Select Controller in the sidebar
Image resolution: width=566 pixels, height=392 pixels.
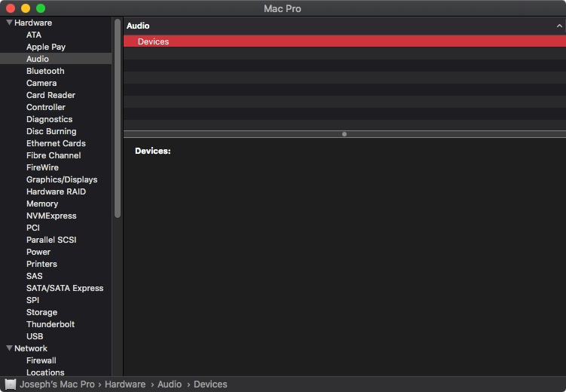click(46, 107)
